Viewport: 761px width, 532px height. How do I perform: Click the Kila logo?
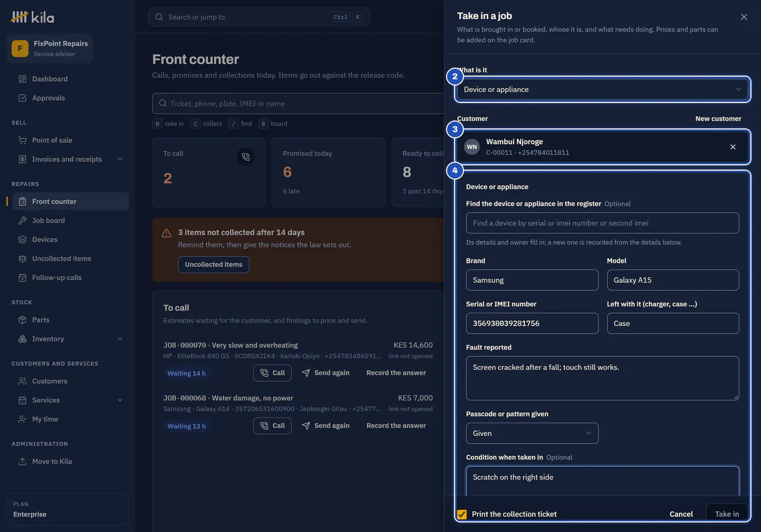[32, 17]
